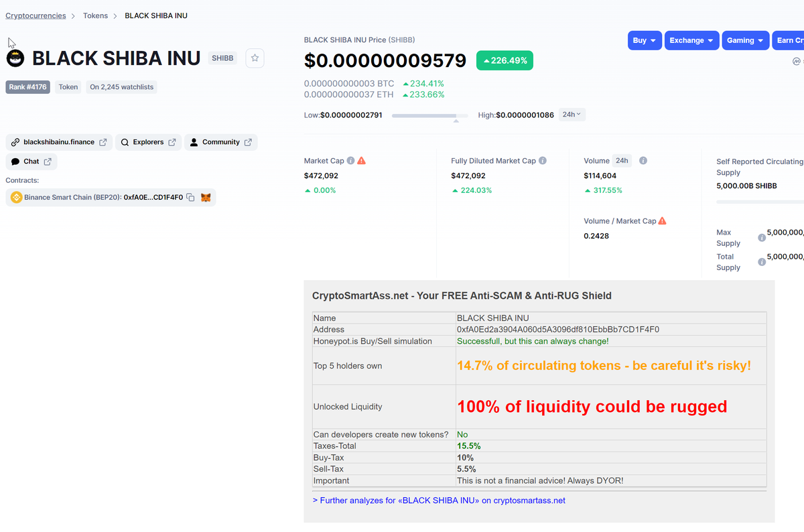
Task: Click the Sell-Tax 5.5% value
Action: click(x=467, y=469)
